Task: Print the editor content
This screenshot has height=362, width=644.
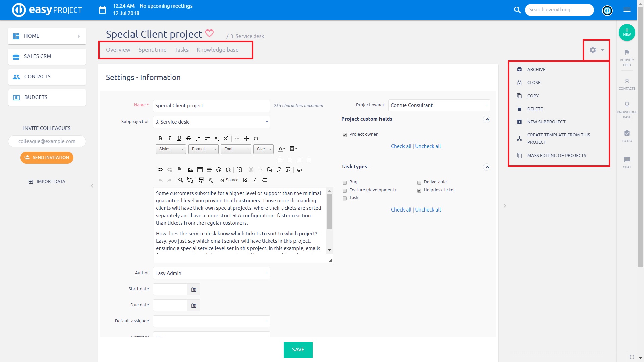Action: click(299, 170)
